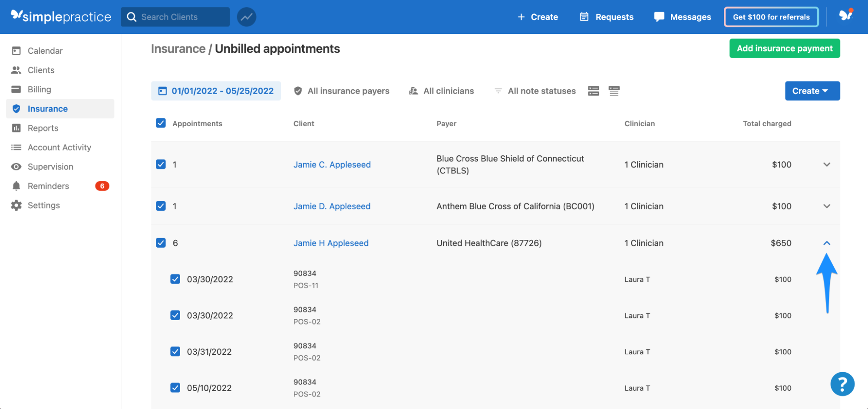The image size is (868, 409).
Task: Click Anthem Blue Cross of California (BC001)
Action: [515, 206]
